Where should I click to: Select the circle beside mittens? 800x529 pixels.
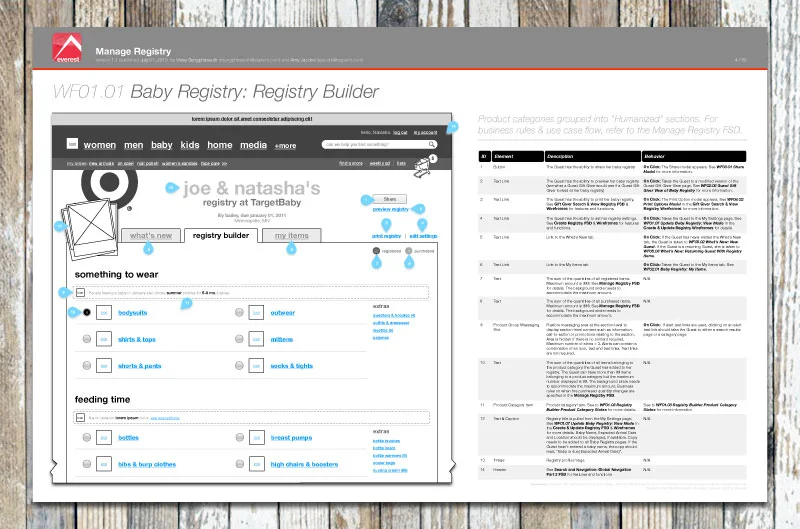239,339
